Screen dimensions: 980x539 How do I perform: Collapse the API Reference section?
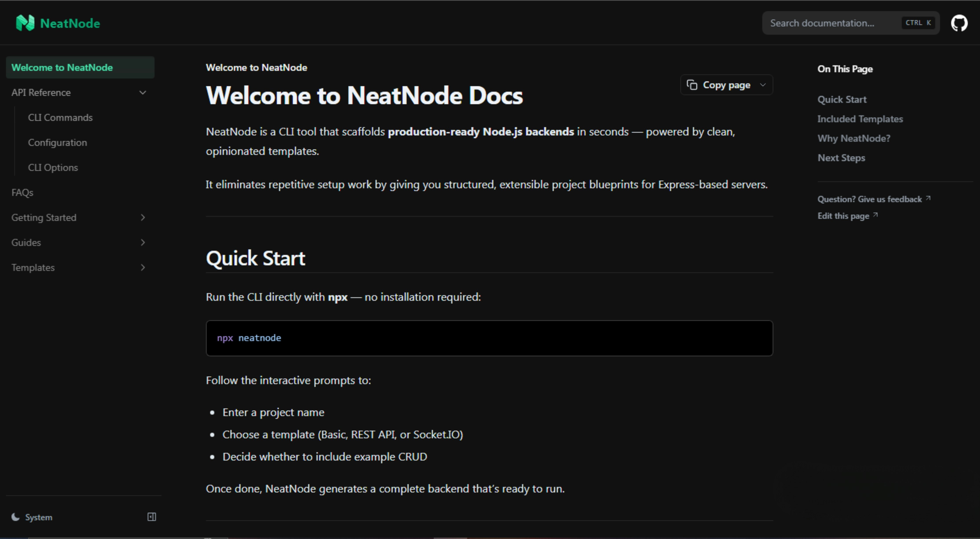coord(143,92)
